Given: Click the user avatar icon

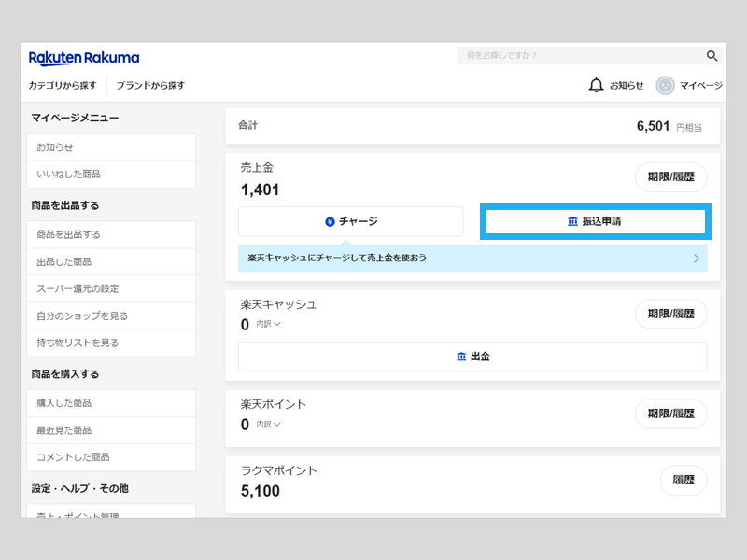Looking at the screenshot, I should click(665, 86).
